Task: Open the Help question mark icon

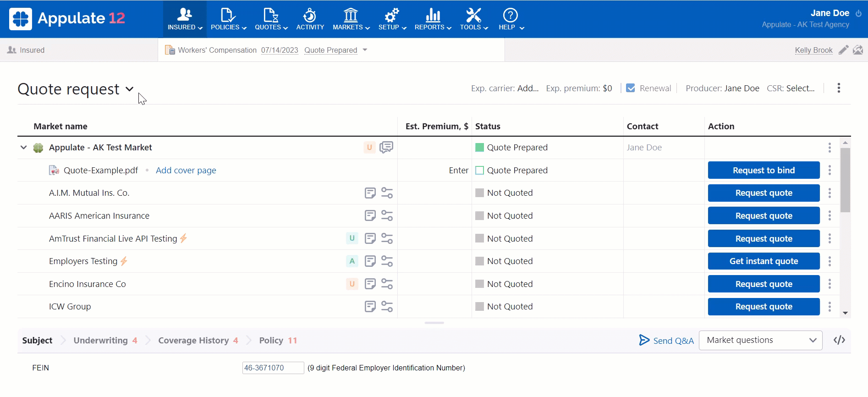Action: [510, 15]
